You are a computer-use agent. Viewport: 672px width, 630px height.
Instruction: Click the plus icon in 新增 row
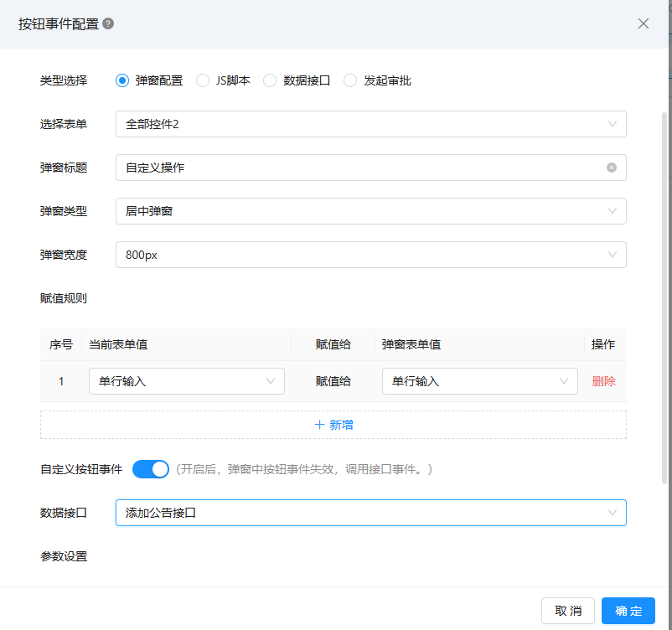pos(319,425)
